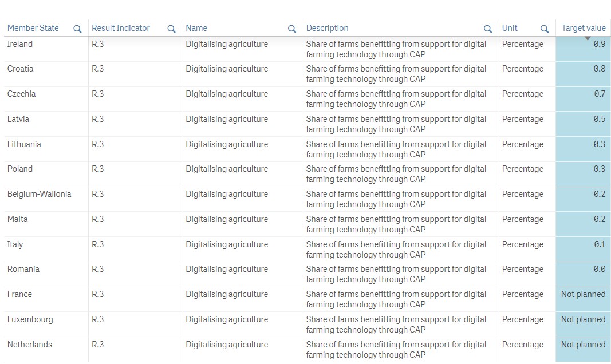Click the Unit column header text
Viewport: 611px width, 364px height.
point(510,28)
